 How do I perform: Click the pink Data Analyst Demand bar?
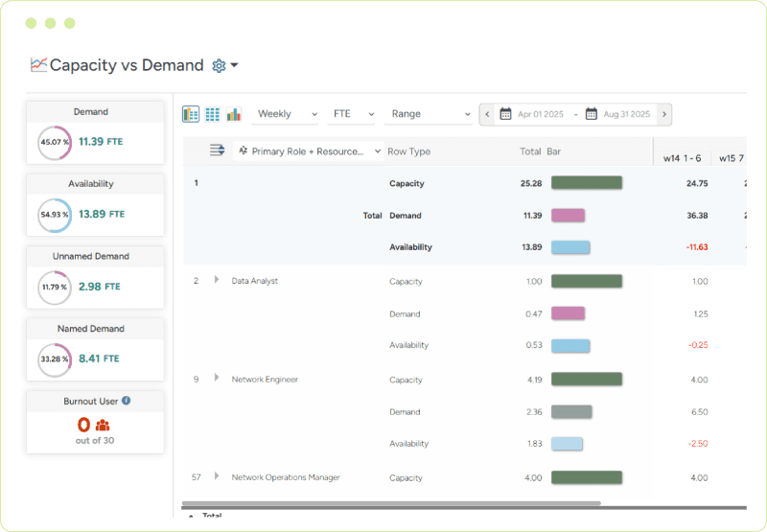click(568, 313)
